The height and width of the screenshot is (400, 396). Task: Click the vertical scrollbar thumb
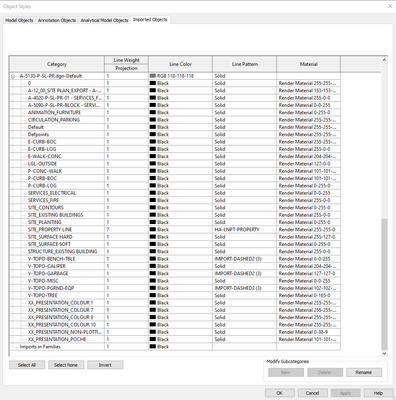[384, 284]
